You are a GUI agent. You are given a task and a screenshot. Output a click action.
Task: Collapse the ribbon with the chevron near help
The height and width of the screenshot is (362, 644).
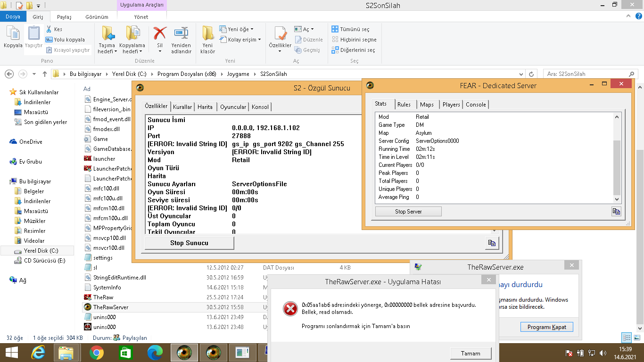(627, 16)
